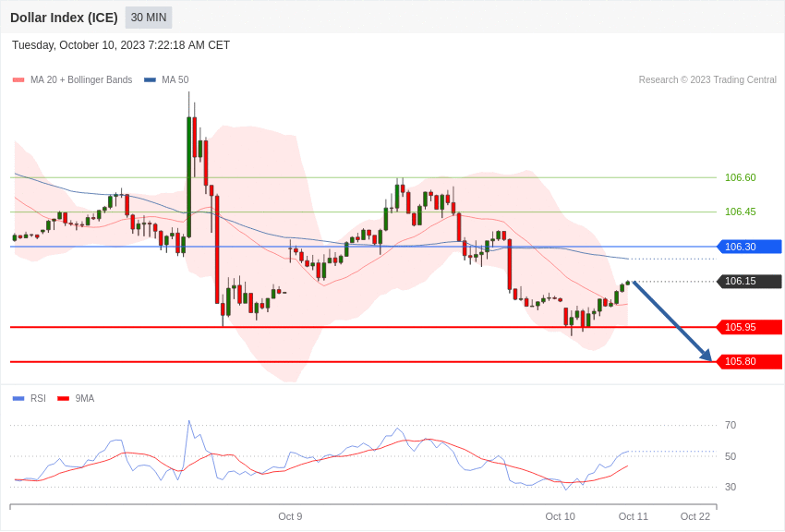
Task: Click the red 105.95 support price tag
Action: coord(750,327)
